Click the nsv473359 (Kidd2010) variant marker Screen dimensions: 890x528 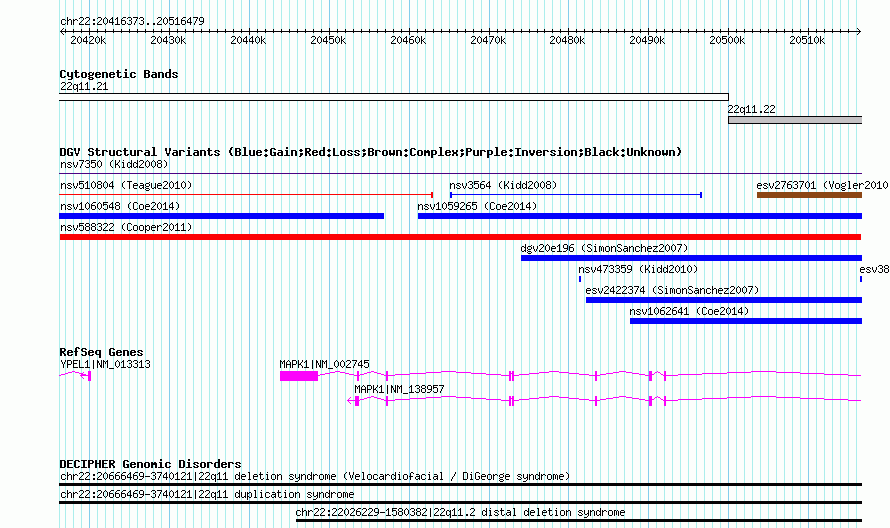(x=580, y=279)
